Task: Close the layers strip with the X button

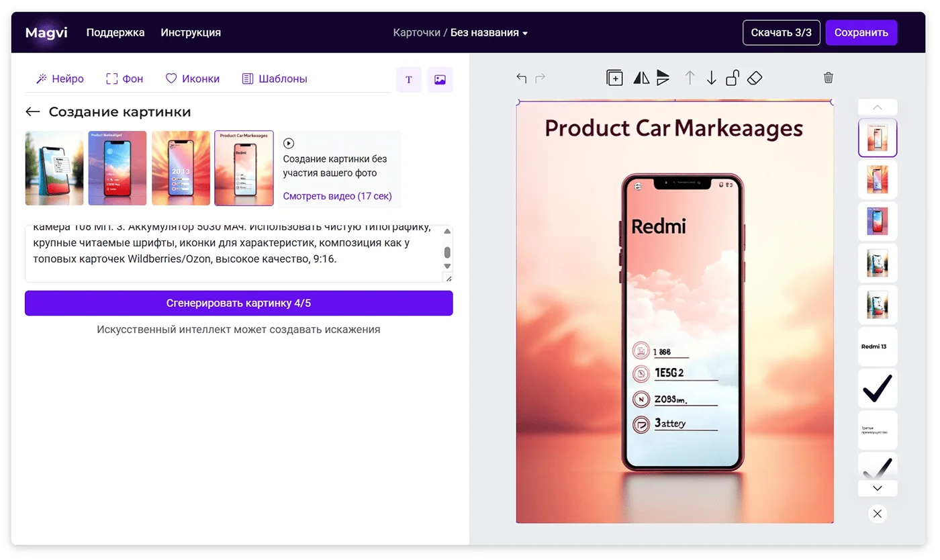Action: click(877, 514)
